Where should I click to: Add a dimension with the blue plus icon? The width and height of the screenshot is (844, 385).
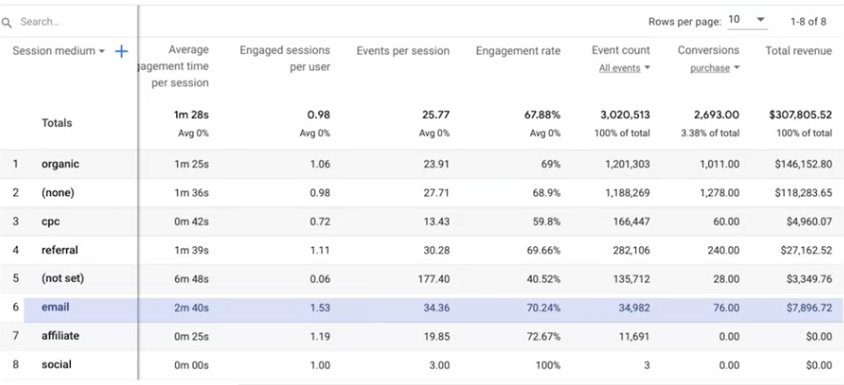(122, 51)
